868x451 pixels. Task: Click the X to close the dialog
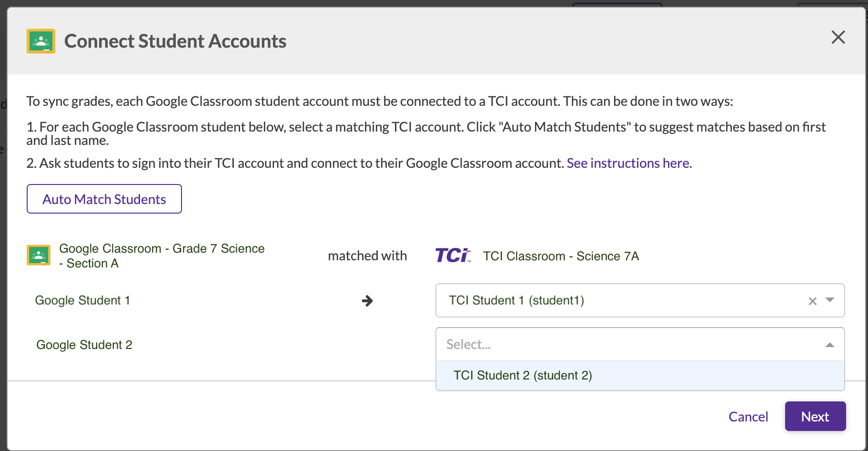pyautogui.click(x=838, y=37)
